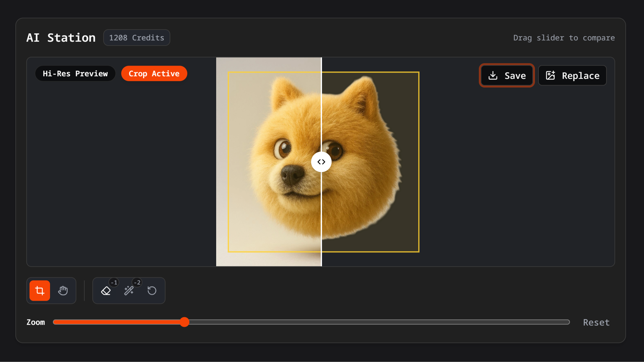This screenshot has height=362, width=644.
Task: Click the download icon inside Save
Action: tap(493, 75)
